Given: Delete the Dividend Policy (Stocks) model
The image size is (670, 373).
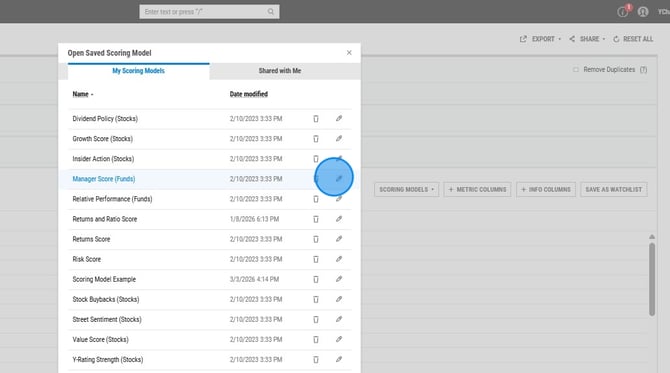Looking at the screenshot, I should tap(316, 119).
